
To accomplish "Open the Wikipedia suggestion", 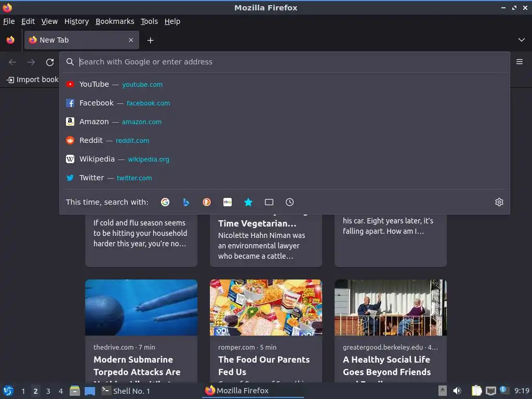I will pyautogui.click(x=284, y=159).
